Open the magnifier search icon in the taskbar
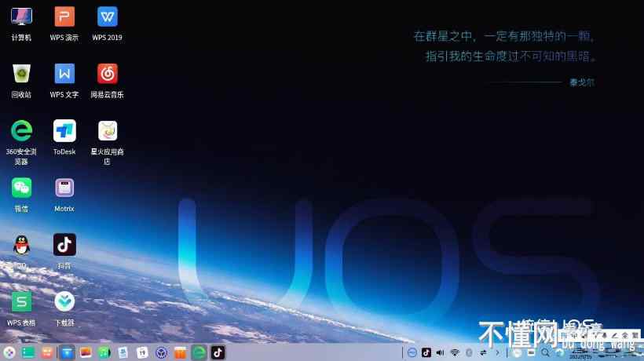644x361 pixels. click(545, 352)
